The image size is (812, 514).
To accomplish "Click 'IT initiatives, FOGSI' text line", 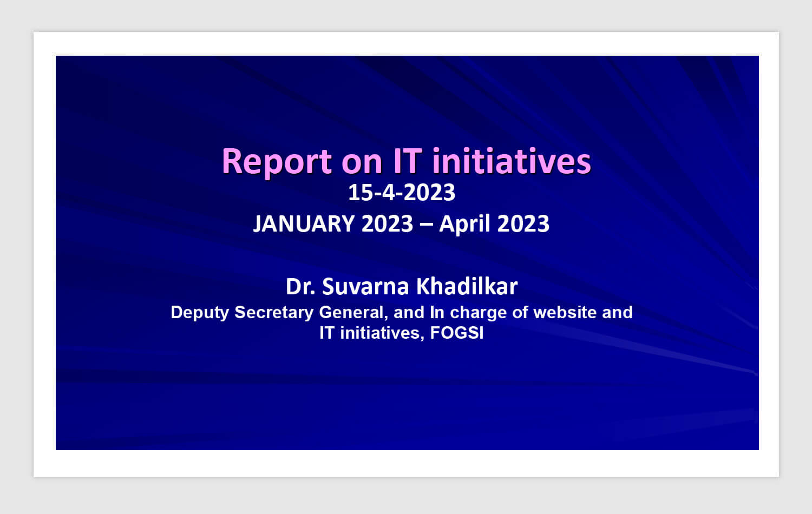I will pyautogui.click(x=402, y=332).
